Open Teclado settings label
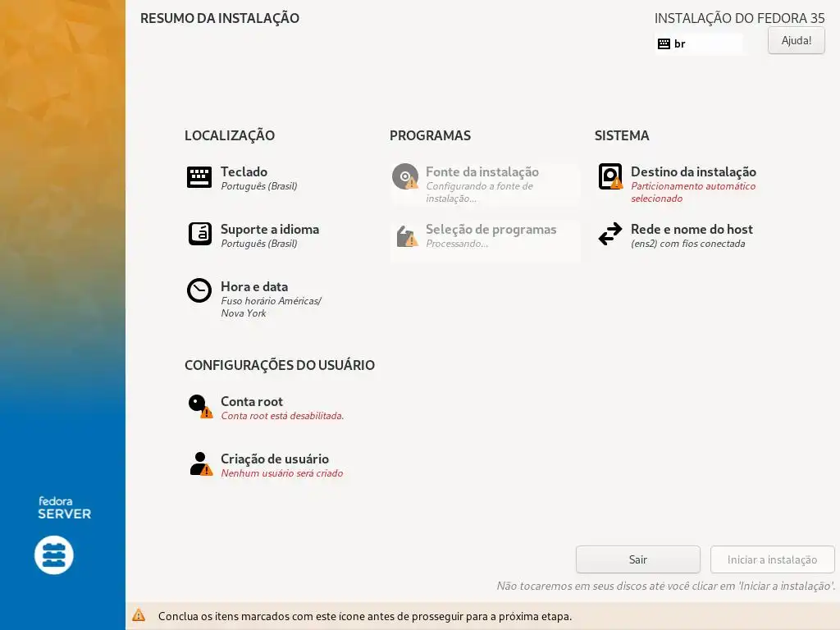Viewport: 840px width, 630px height. [244, 172]
